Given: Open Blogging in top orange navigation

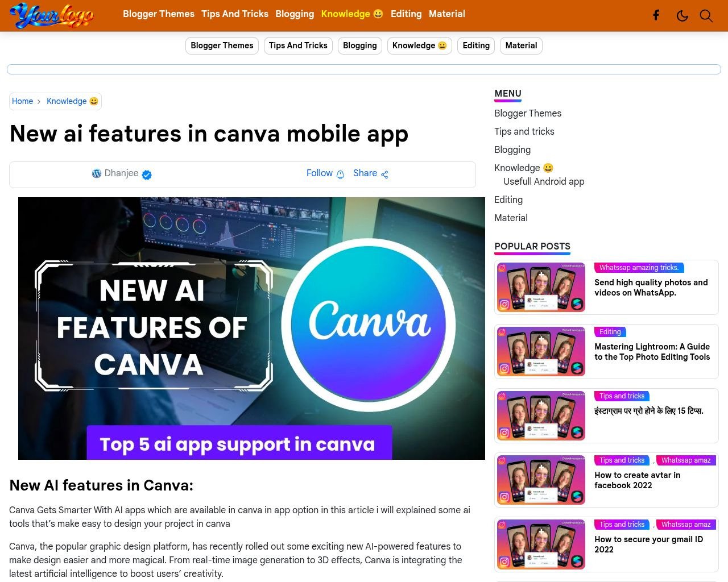Looking at the screenshot, I should [295, 14].
